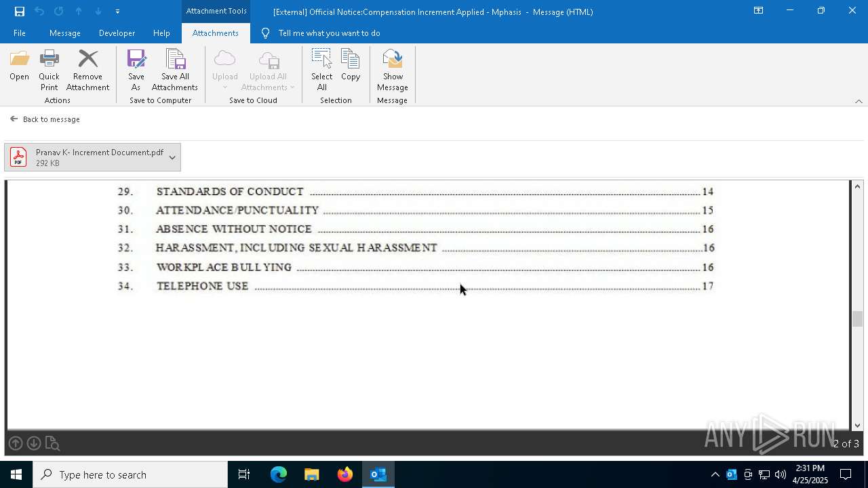Screen dimensions: 868x488
Task: Remove Attachment from the message
Action: 87,70
